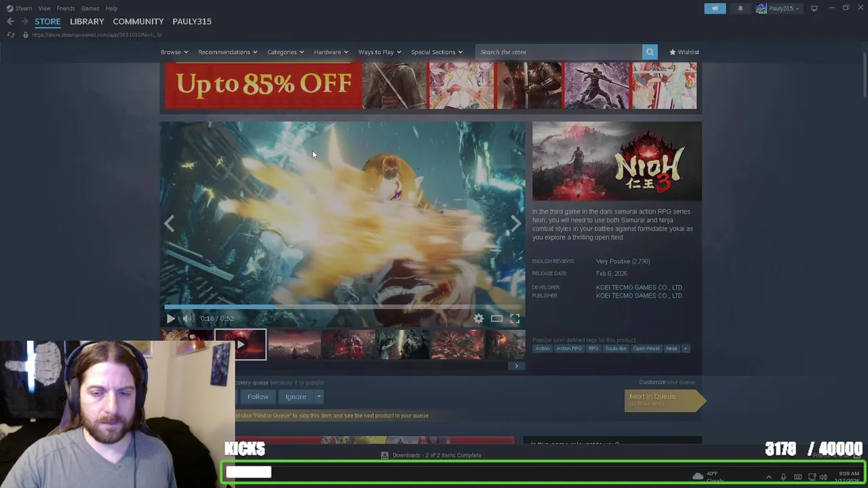Open the Open World tag
Viewport: 868px width, 488px height.
(646, 348)
